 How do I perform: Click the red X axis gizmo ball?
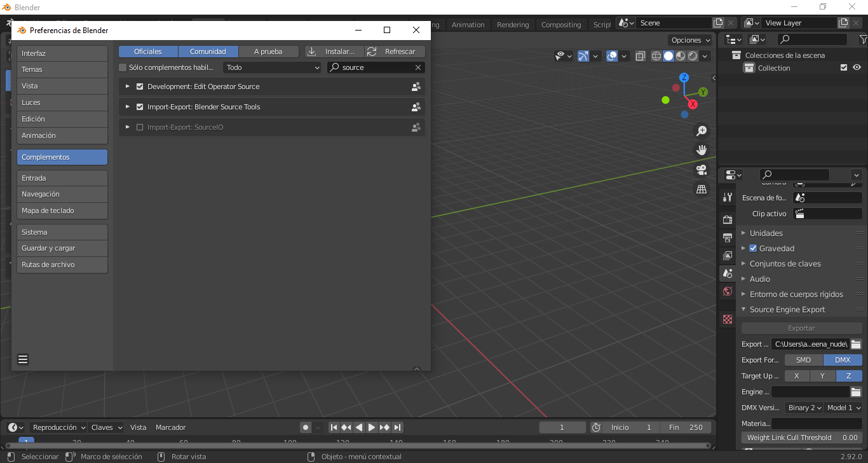[693, 104]
